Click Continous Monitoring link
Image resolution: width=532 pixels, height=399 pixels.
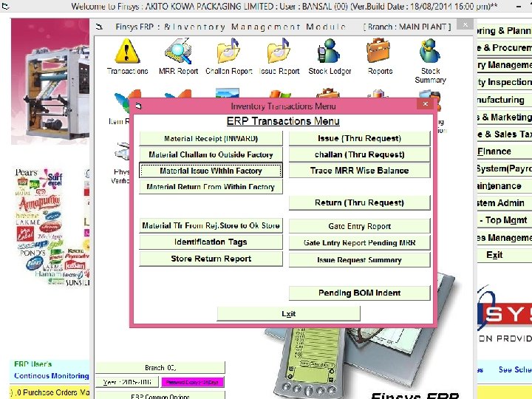coord(51,376)
